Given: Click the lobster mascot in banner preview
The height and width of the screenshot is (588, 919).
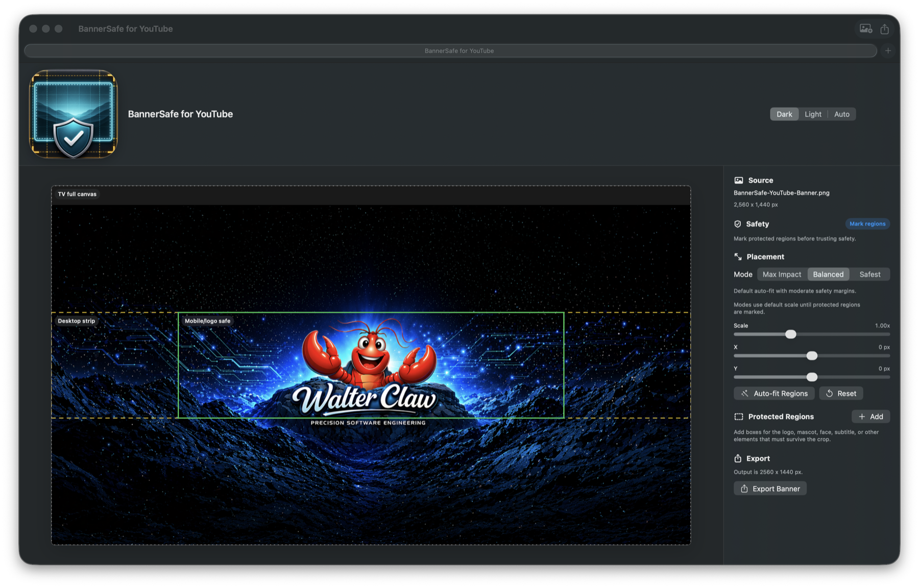Looking at the screenshot, I should (x=369, y=353).
